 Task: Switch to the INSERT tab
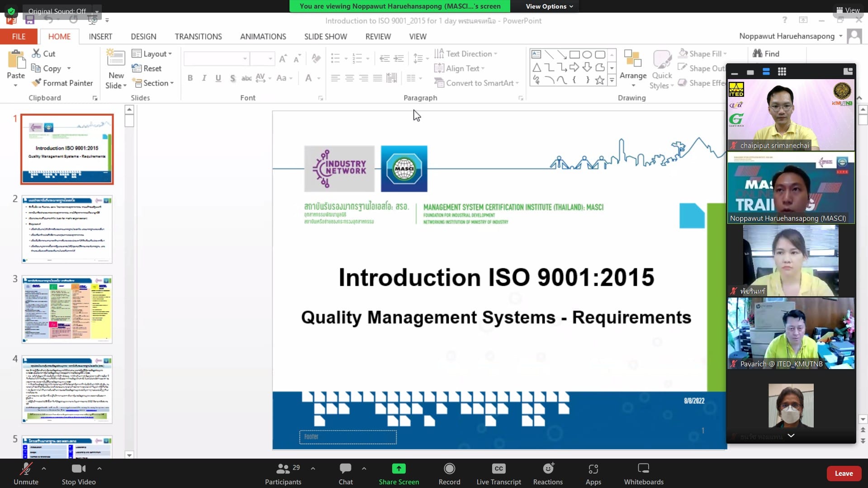point(100,37)
